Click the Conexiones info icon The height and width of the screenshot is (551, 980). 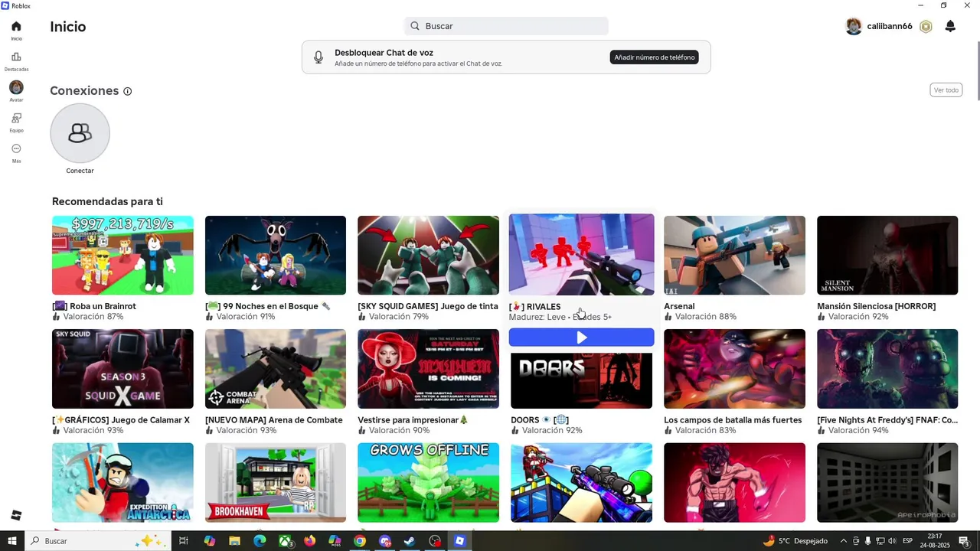point(128,91)
